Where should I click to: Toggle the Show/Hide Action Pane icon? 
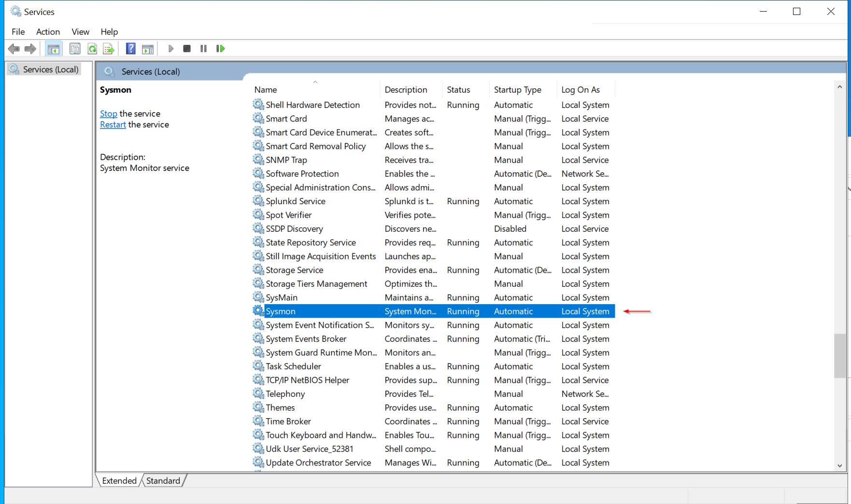click(148, 49)
